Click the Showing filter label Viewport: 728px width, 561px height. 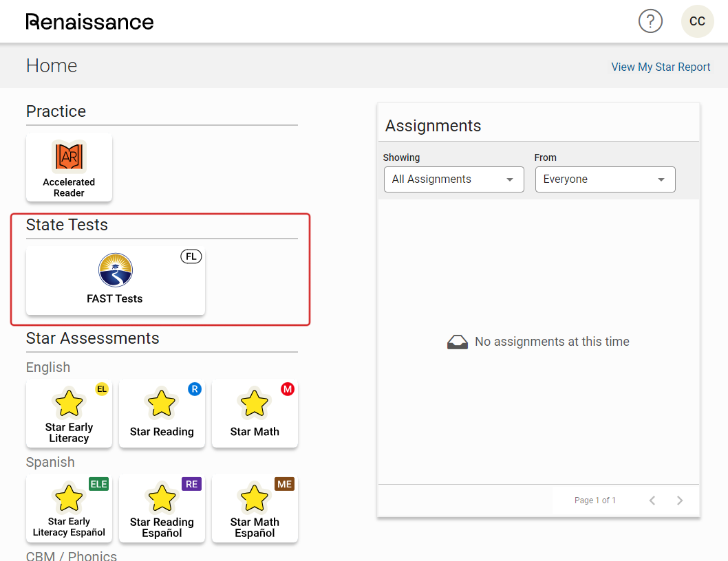tap(401, 157)
